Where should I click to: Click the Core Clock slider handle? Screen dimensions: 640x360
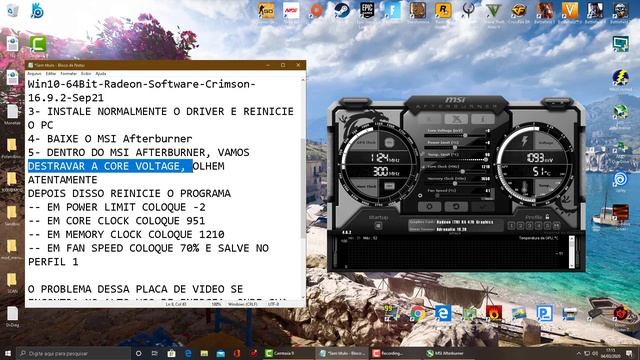coord(462,171)
